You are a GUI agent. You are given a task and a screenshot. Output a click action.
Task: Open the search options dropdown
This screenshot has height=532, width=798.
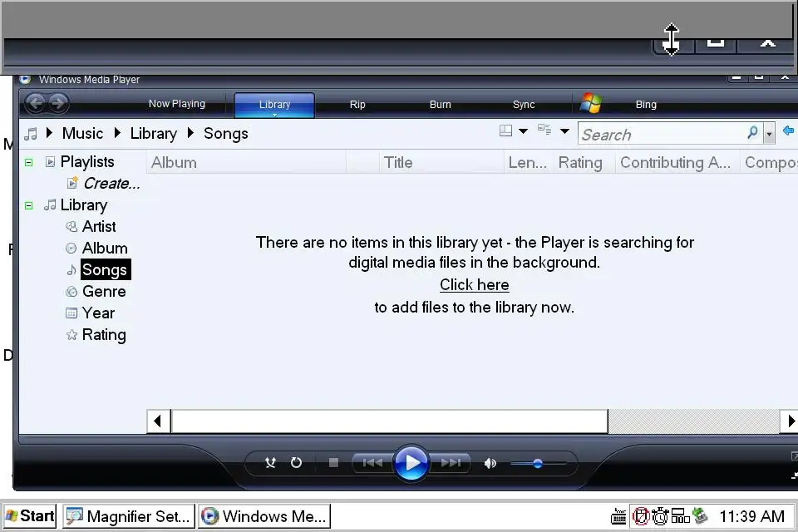coord(769,134)
